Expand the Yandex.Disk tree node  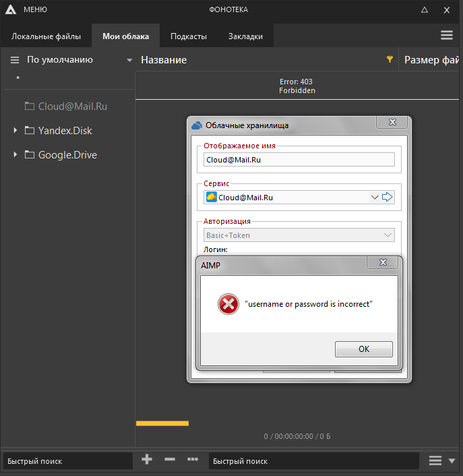point(16,130)
